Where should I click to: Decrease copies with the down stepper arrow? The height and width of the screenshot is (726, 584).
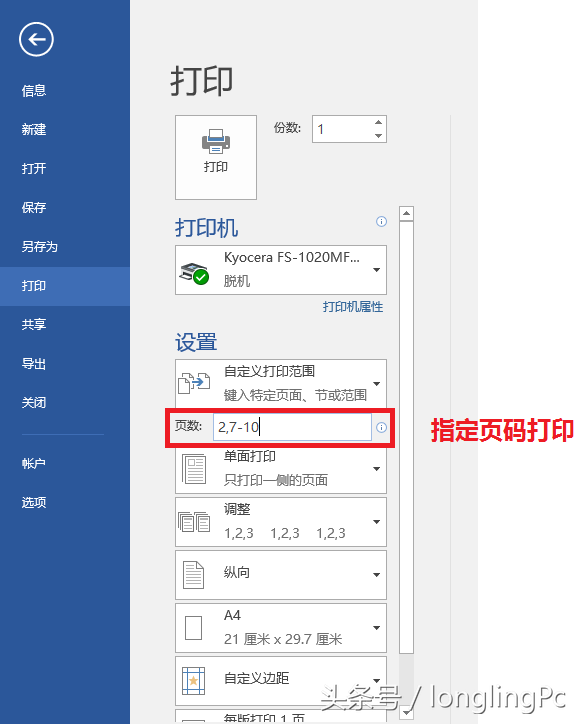(378, 136)
